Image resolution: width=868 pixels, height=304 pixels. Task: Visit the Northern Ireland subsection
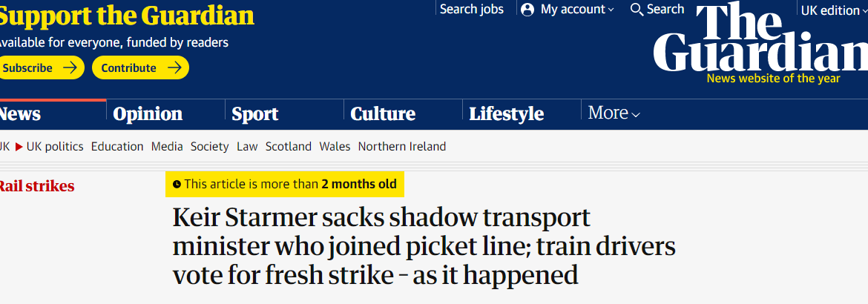click(x=402, y=146)
